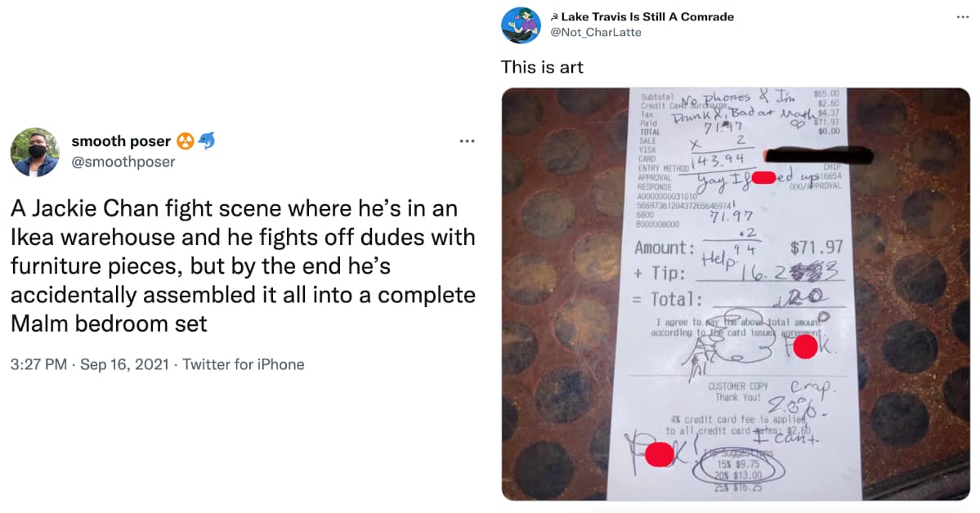980x513 pixels.
Task: Go to the @Not_CharLatte handle
Action: 595,33
